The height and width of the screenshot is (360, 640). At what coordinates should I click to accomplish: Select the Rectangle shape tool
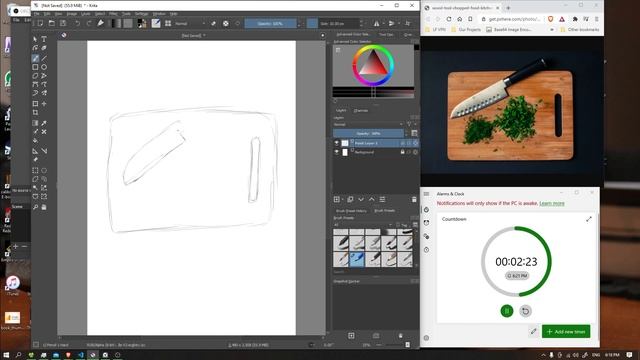point(36,67)
